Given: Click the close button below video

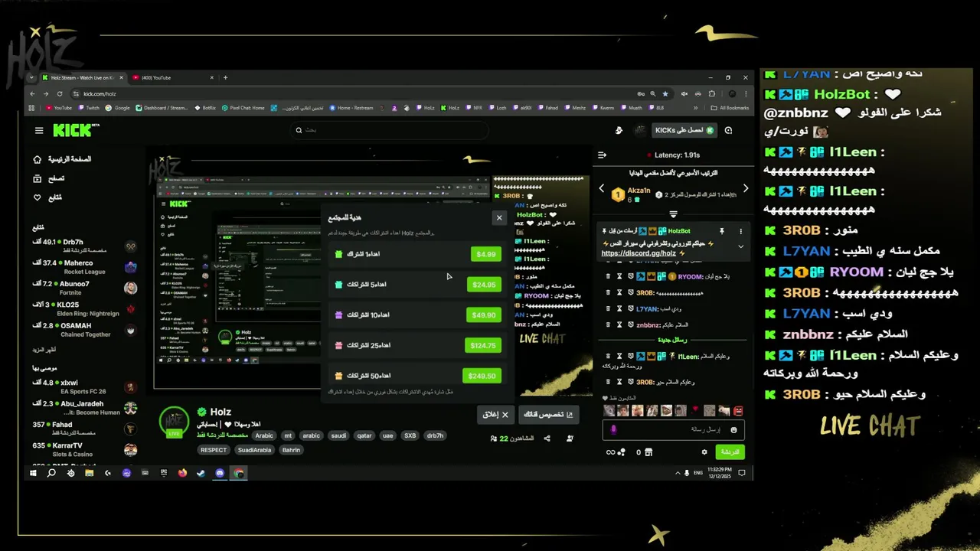Looking at the screenshot, I should 495,415.
